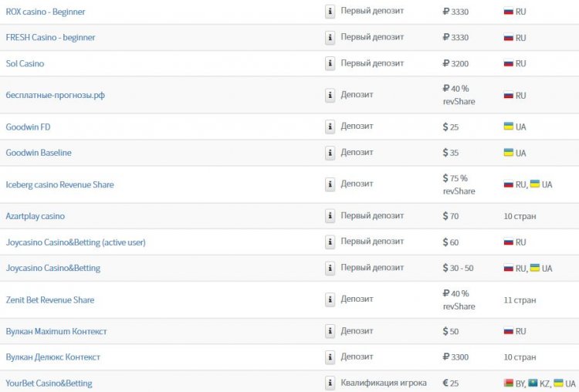
Task: Click the '10 стран' text in Azartplay row
Action: point(520,216)
